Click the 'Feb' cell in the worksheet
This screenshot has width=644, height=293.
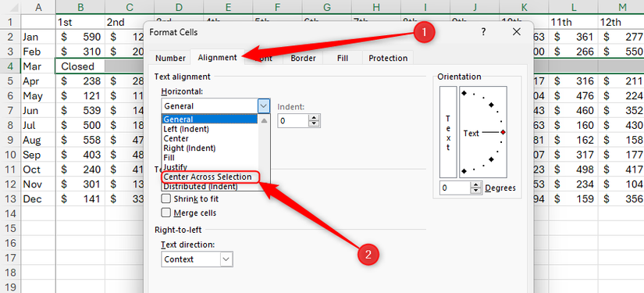tap(38, 52)
